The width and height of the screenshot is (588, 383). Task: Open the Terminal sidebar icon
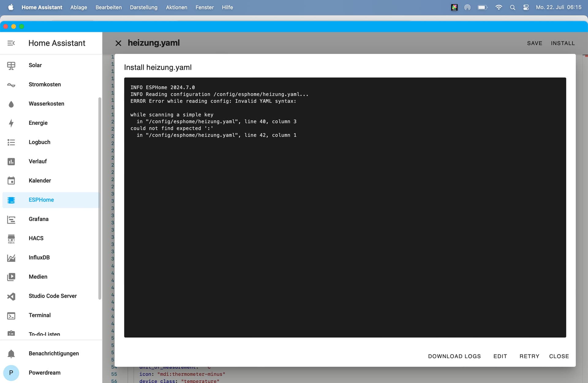(x=11, y=316)
